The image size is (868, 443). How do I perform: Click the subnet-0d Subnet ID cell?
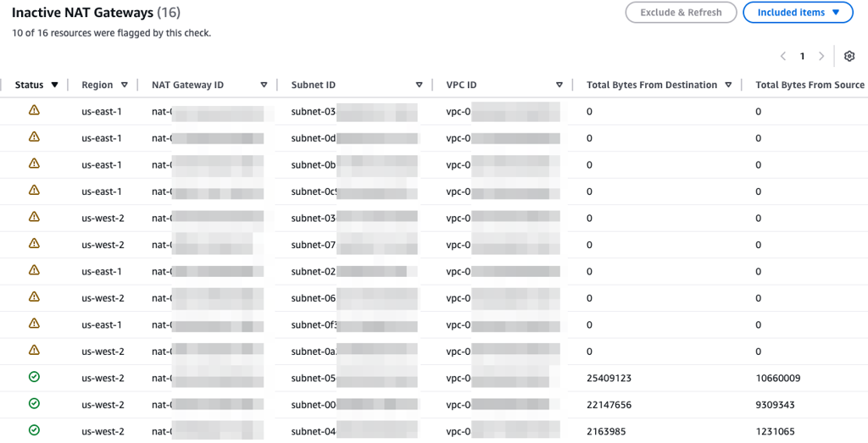point(354,138)
